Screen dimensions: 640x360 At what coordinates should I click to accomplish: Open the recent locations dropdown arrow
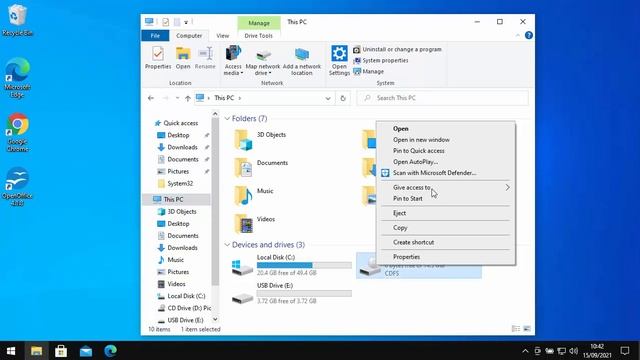(x=177, y=98)
